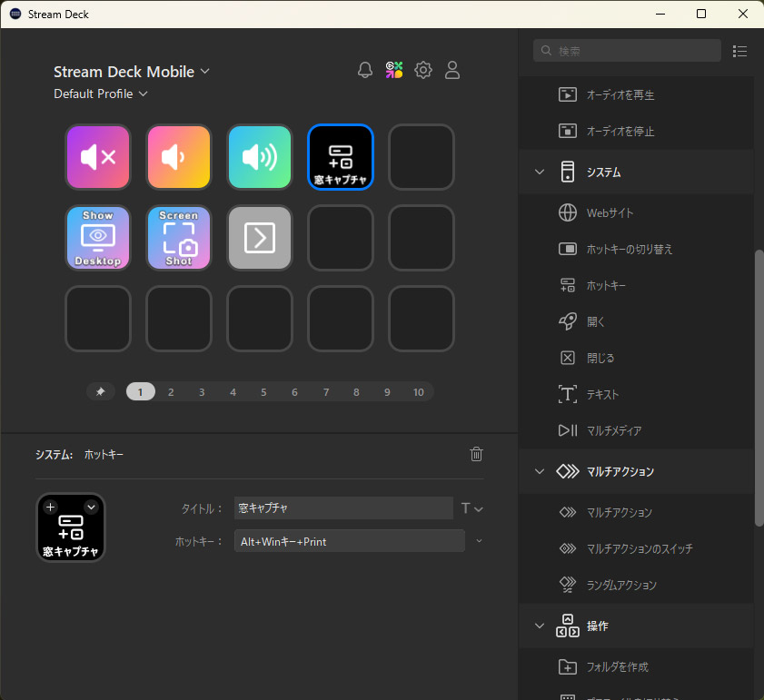Switch to page 6
Viewport: 764px width, 700px height.
(x=294, y=391)
